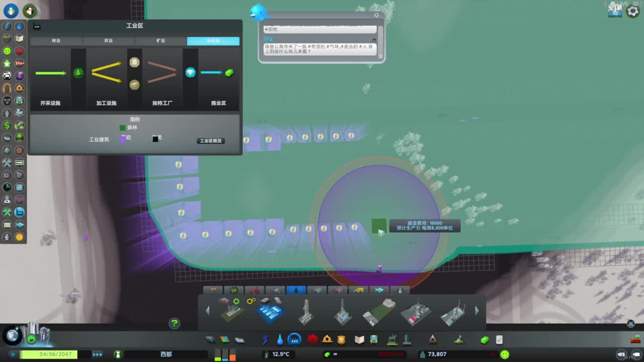644x362 pixels.
Task: Open the green diamond areas icon at top-left
Action: [x=11, y=10]
